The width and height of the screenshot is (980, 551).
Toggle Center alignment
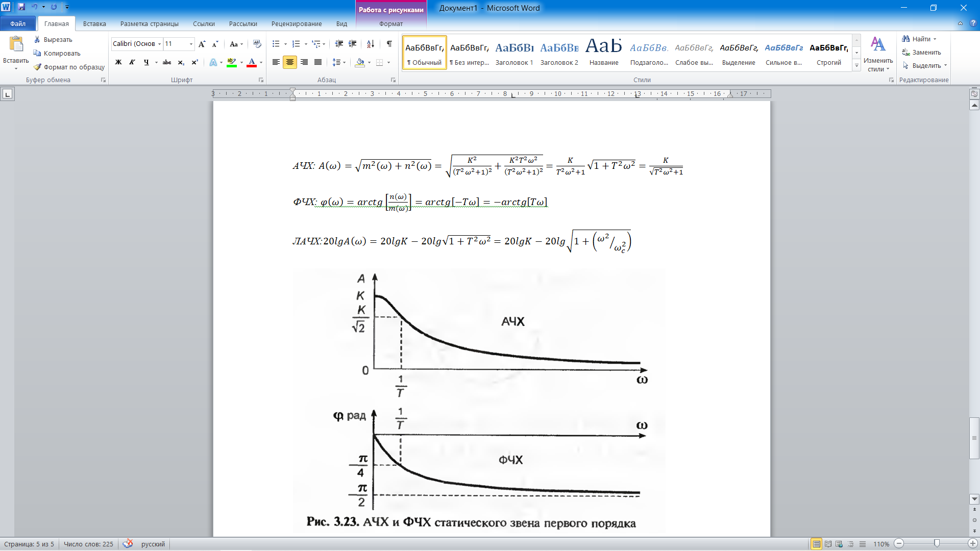[x=290, y=62]
